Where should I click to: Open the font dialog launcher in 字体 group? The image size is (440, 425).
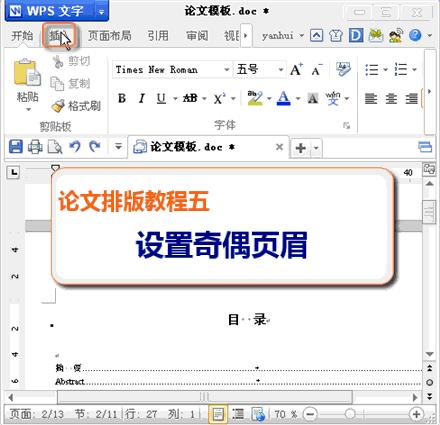(347, 126)
